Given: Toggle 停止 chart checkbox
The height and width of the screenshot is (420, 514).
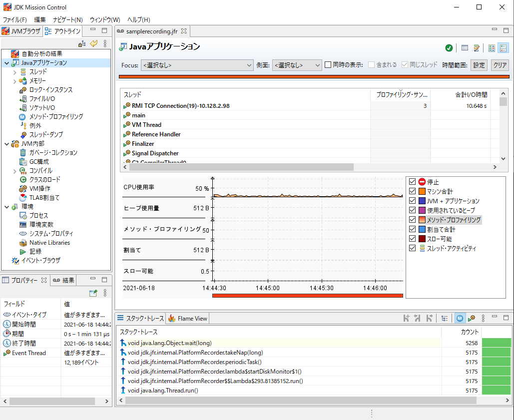Looking at the screenshot, I should (413, 182).
